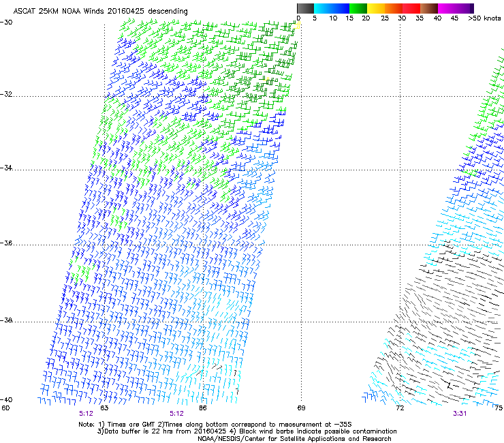Click the red 30-35 knots legend swatch

411,8
